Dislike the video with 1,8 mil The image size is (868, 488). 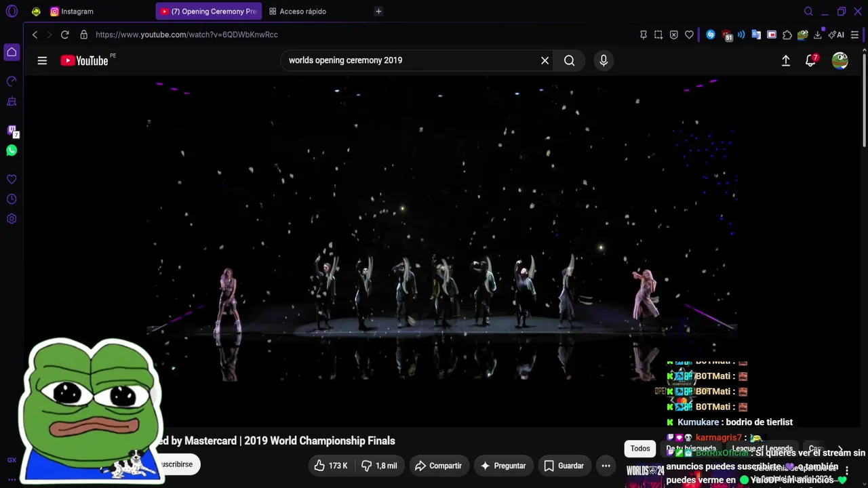(x=379, y=466)
